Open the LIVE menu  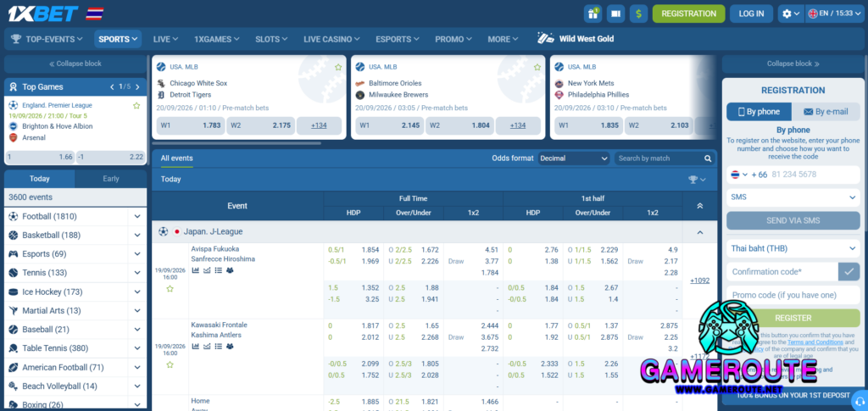pos(165,39)
